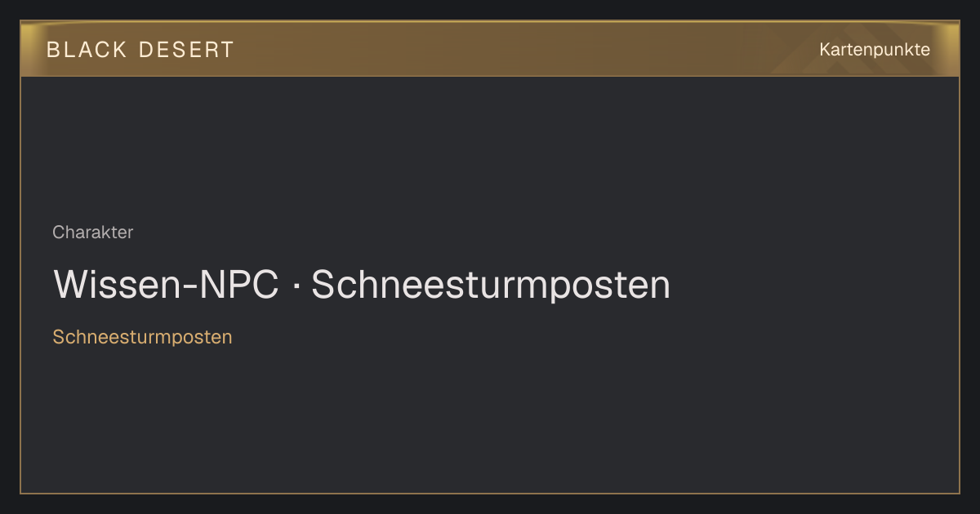Image resolution: width=980 pixels, height=514 pixels.
Task: Select the large white Schneesturmposten word
Action: coord(491,285)
